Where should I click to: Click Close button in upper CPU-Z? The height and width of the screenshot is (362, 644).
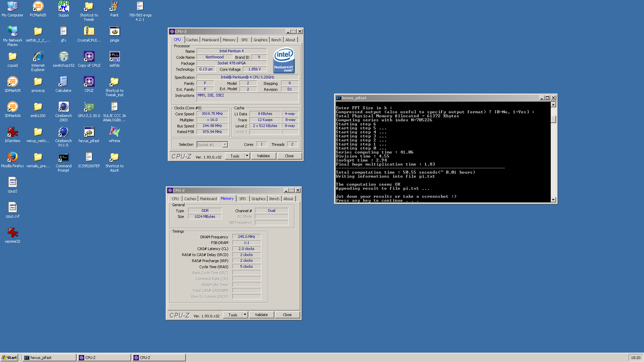(289, 156)
